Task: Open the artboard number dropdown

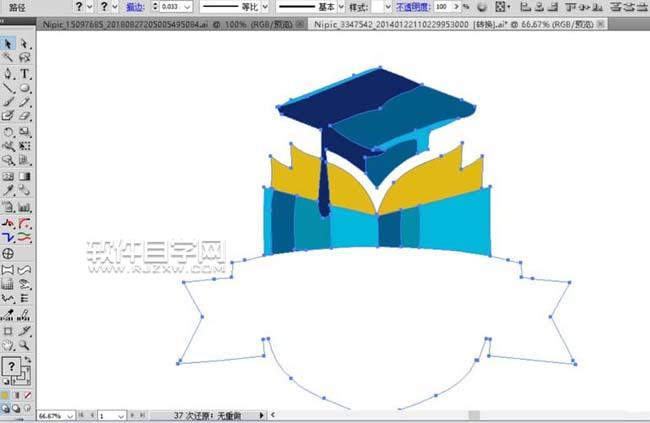Action: pos(121,416)
